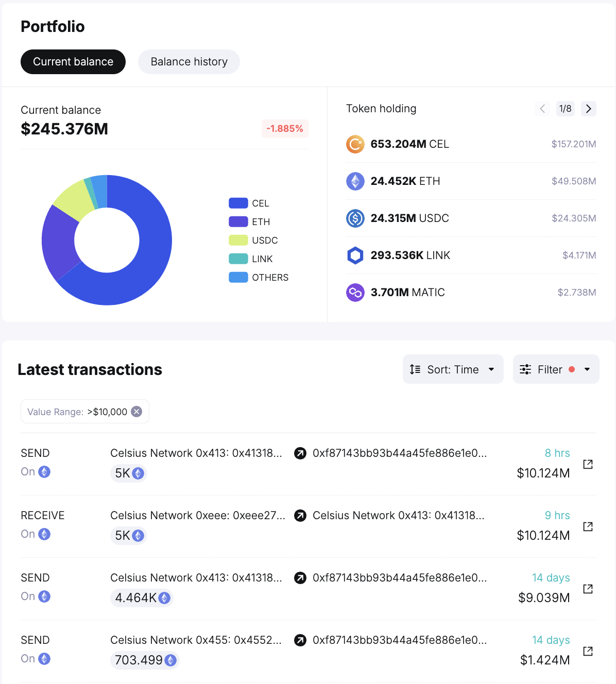Click the sort icon in the Sort: Time button
The image size is (616, 684).
(415, 369)
